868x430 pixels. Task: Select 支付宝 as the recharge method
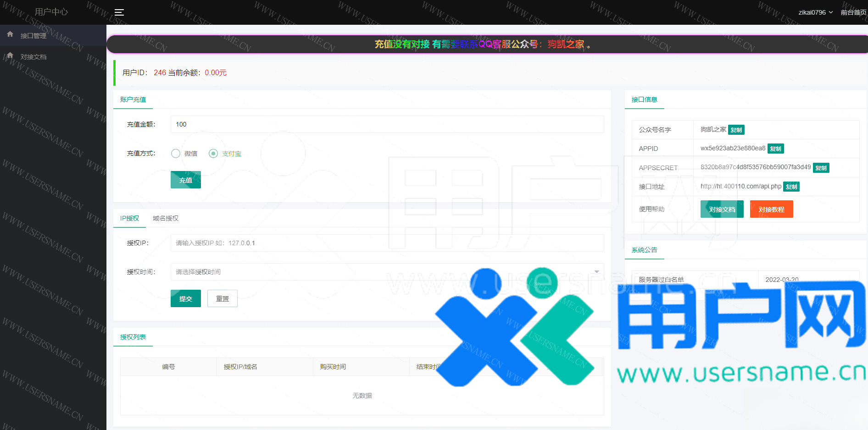click(x=213, y=154)
